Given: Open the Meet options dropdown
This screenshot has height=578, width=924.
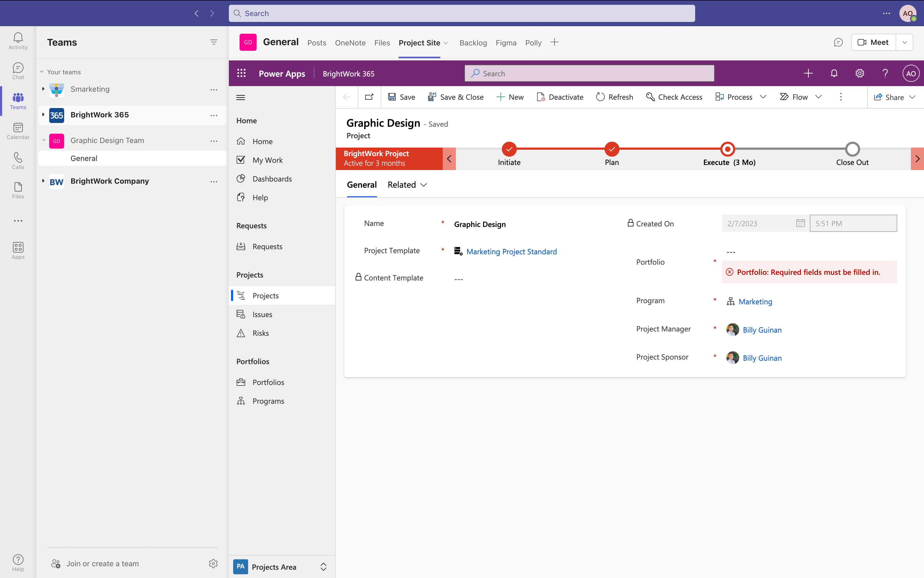Looking at the screenshot, I should [904, 43].
